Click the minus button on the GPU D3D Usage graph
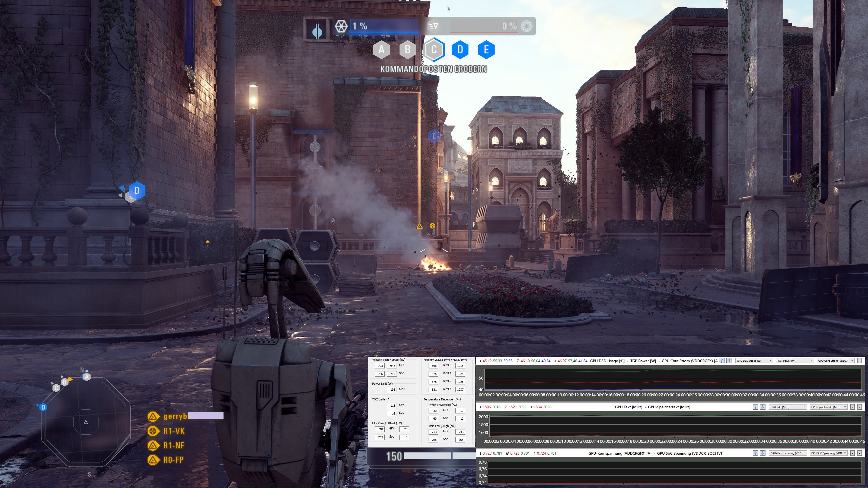Screen dimensions: 868x488 (x=860, y=361)
